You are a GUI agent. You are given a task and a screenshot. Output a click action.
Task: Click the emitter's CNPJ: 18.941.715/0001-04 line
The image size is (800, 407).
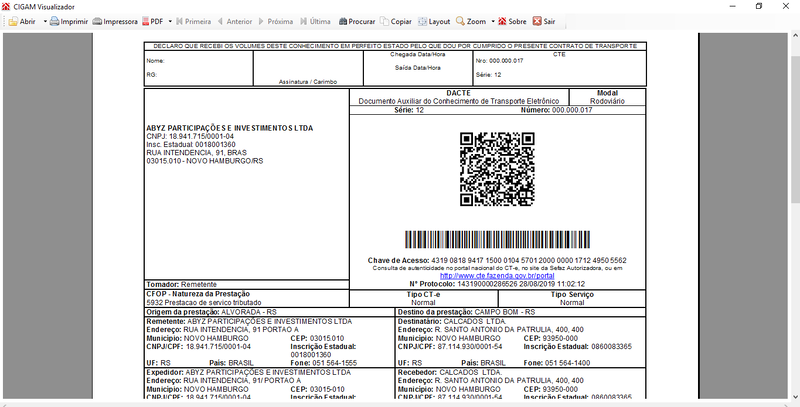[190, 136]
